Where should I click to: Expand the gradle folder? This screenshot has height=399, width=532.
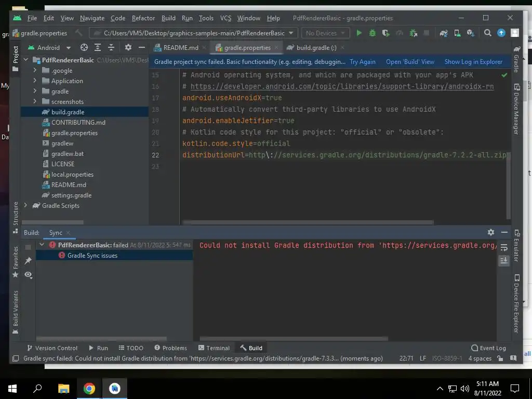coord(35,91)
